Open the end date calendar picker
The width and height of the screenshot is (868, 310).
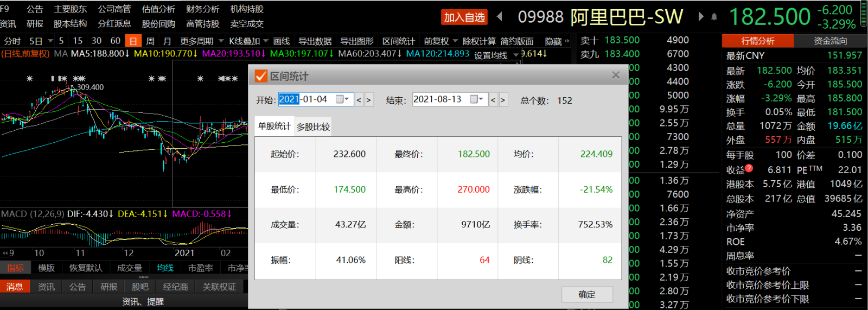pos(476,99)
